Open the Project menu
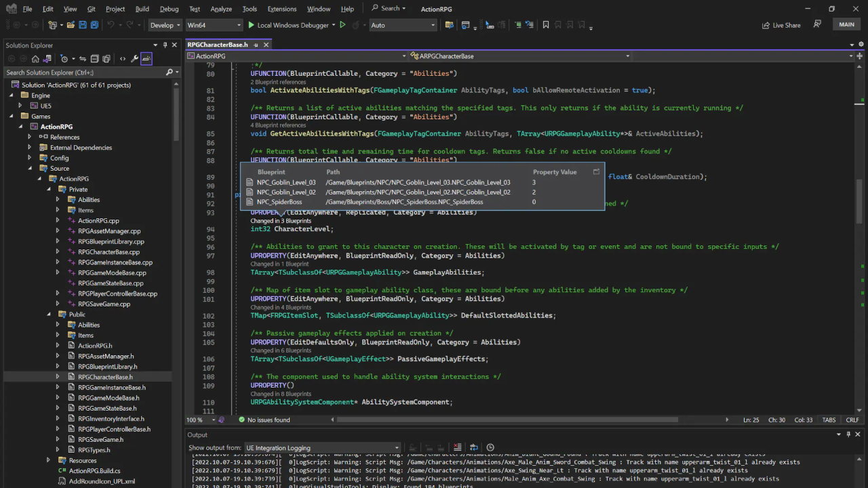This screenshot has width=868, height=488. (x=115, y=9)
